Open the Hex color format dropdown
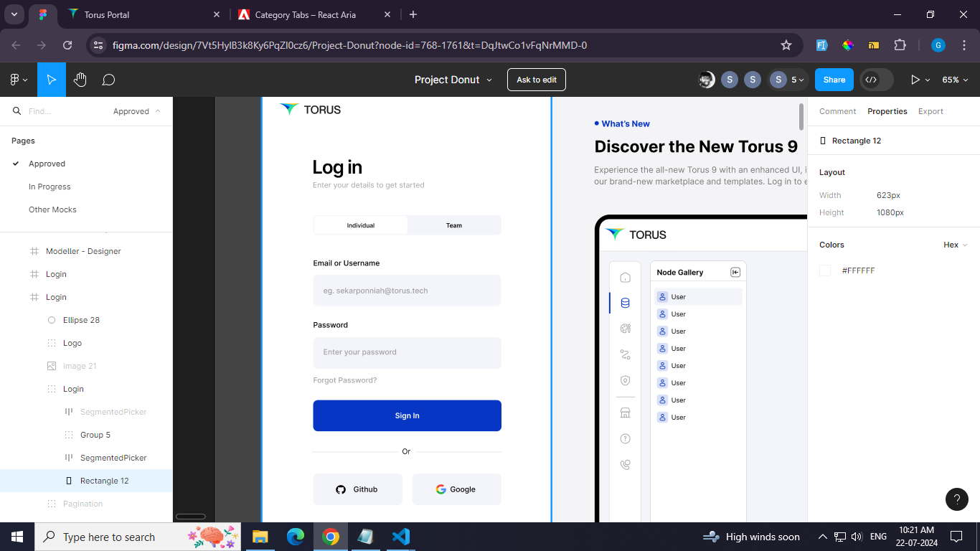Screen dimensions: 980x551 [x=955, y=245]
